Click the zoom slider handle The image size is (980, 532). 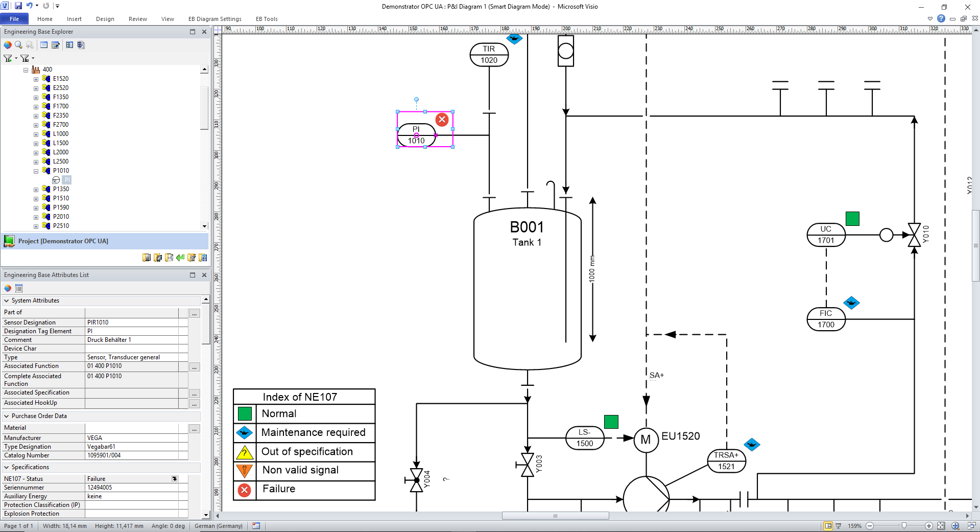904,526
